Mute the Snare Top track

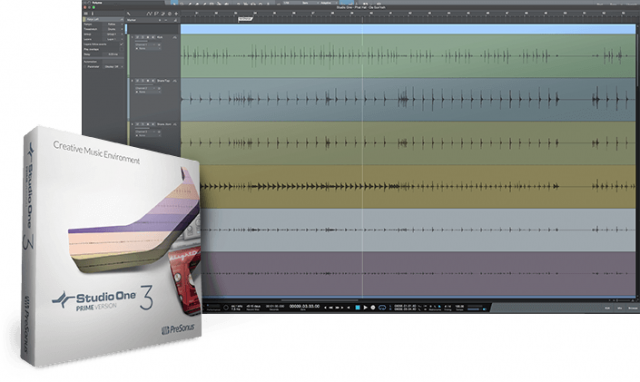tap(137, 81)
